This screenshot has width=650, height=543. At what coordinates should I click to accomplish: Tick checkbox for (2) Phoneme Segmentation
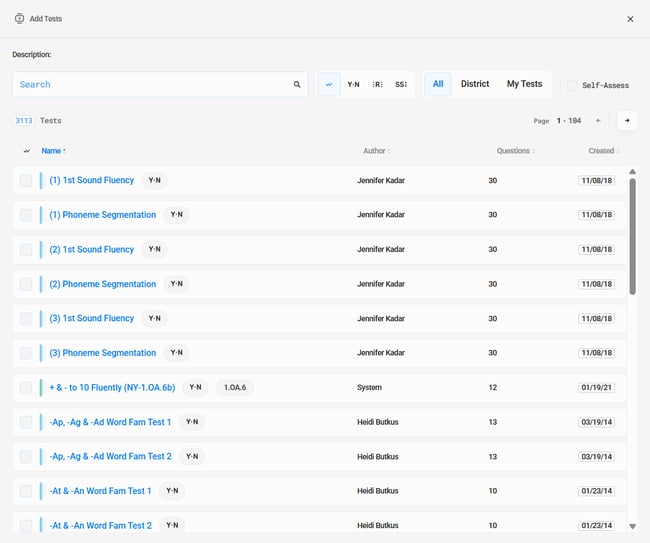(26, 284)
